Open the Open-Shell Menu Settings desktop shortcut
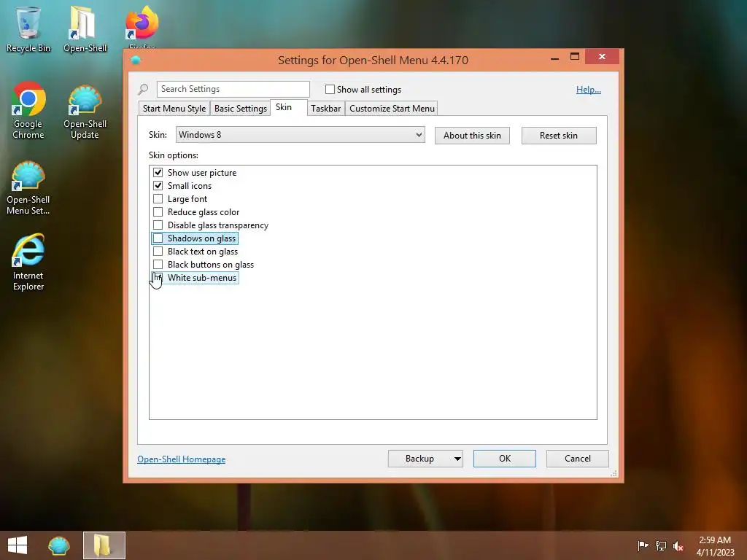This screenshot has height=560, width=747. tap(28, 188)
